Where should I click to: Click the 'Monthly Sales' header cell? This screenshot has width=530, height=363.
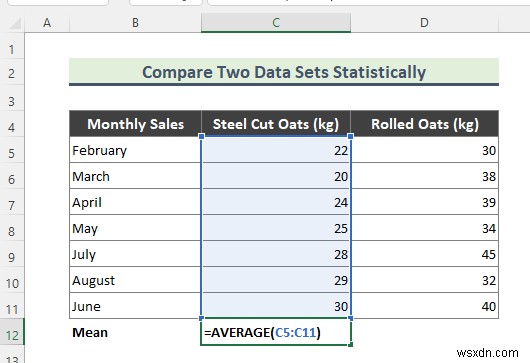coord(135,124)
